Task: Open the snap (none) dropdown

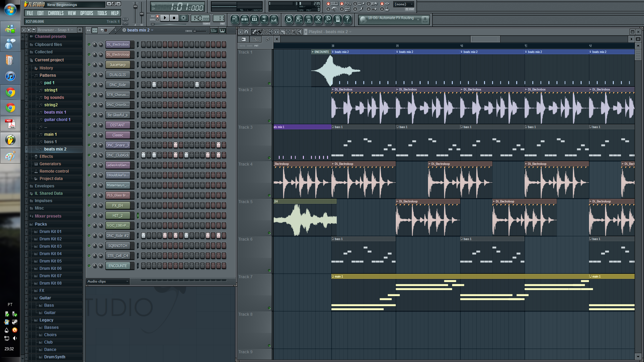Action: pyautogui.click(x=404, y=4)
